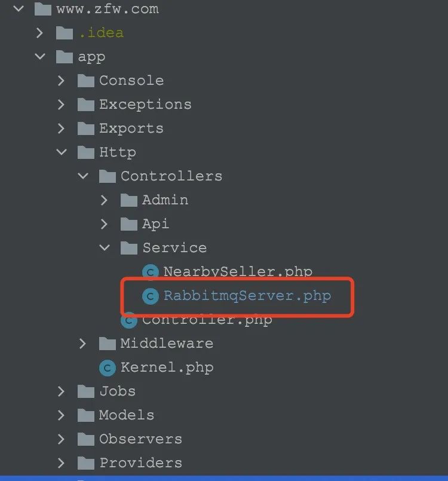This screenshot has width=448, height=481.
Task: Expand the Exceptions folder arrow
Action: click(62, 105)
